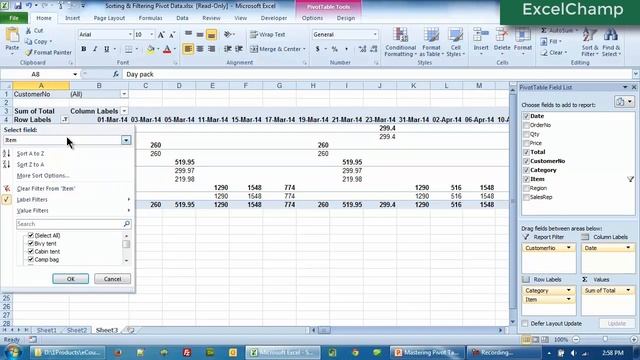Check the SalesRep field
The height and width of the screenshot is (360, 640).
pos(526,197)
